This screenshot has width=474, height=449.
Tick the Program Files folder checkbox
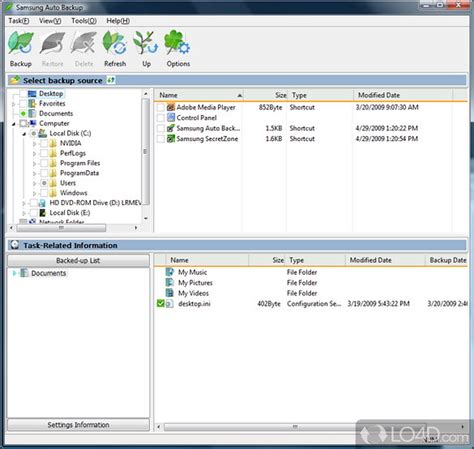tap(44, 163)
